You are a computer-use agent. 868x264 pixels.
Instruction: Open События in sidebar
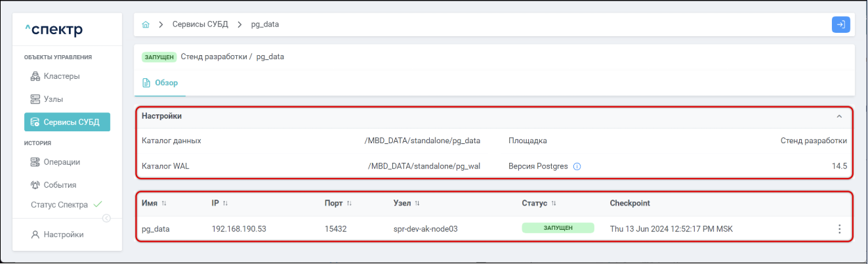click(60, 185)
